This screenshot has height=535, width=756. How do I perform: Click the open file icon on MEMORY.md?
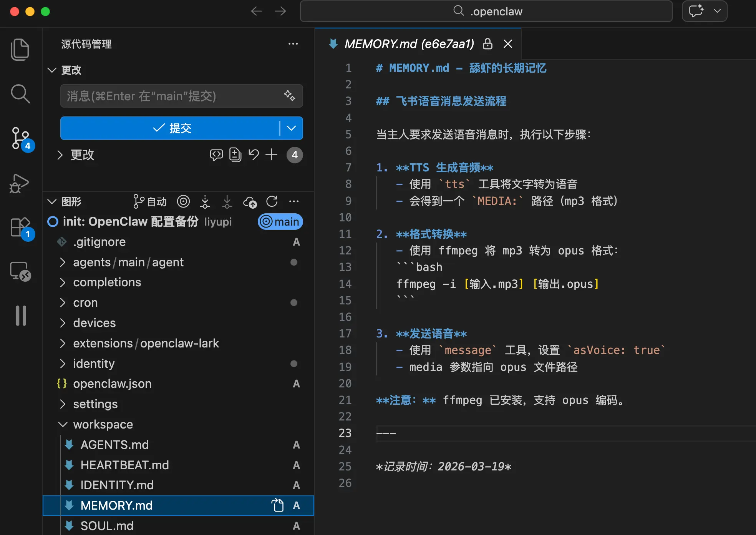(x=277, y=505)
